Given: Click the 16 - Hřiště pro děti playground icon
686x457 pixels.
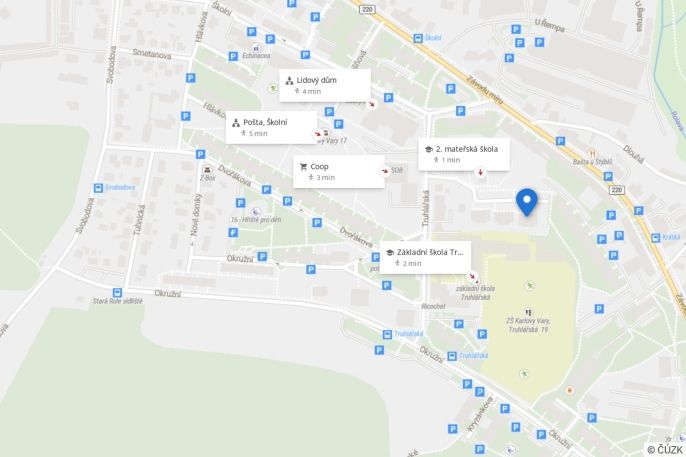Looking at the screenshot, I should (x=256, y=213).
